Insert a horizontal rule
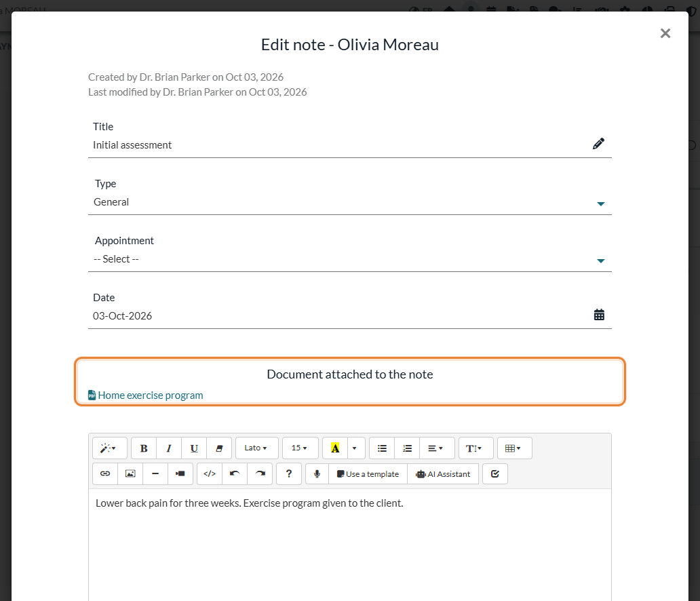 coord(155,473)
